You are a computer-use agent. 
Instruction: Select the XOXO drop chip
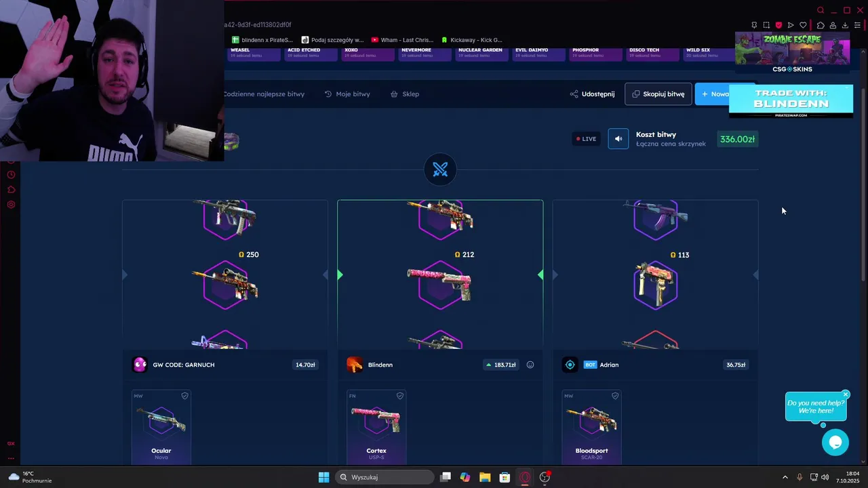tap(368, 53)
